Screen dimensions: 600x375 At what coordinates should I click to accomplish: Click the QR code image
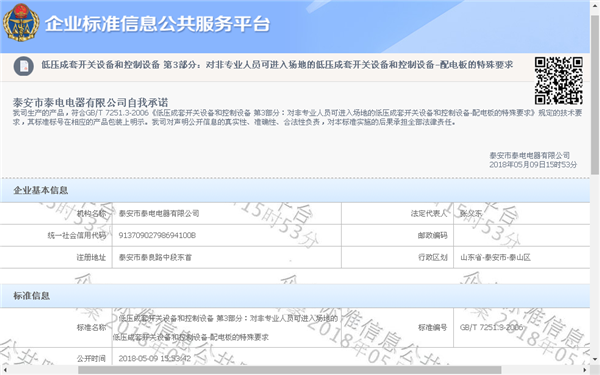point(559,81)
